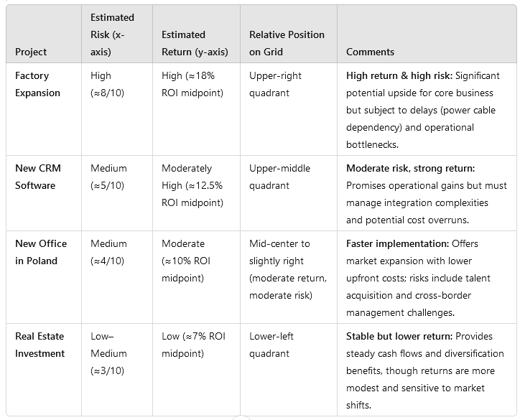Click the bold 'High return & high risk' text
This screenshot has width=520, height=420.
click(399, 75)
